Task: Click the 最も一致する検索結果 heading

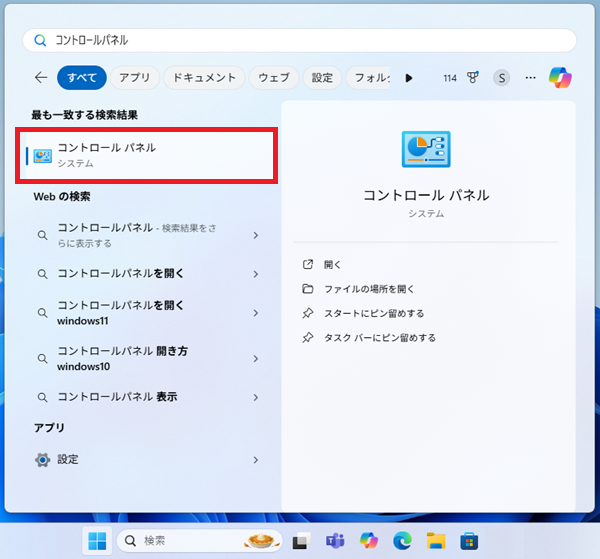Action: (x=85, y=115)
